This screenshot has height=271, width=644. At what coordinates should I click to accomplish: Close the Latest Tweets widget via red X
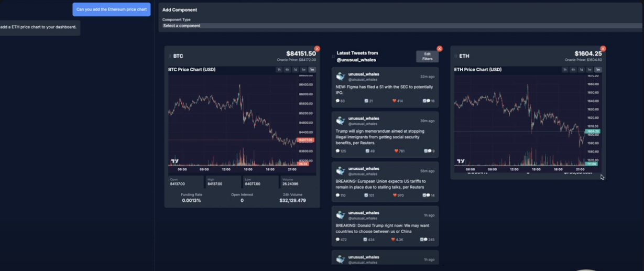pos(440,49)
